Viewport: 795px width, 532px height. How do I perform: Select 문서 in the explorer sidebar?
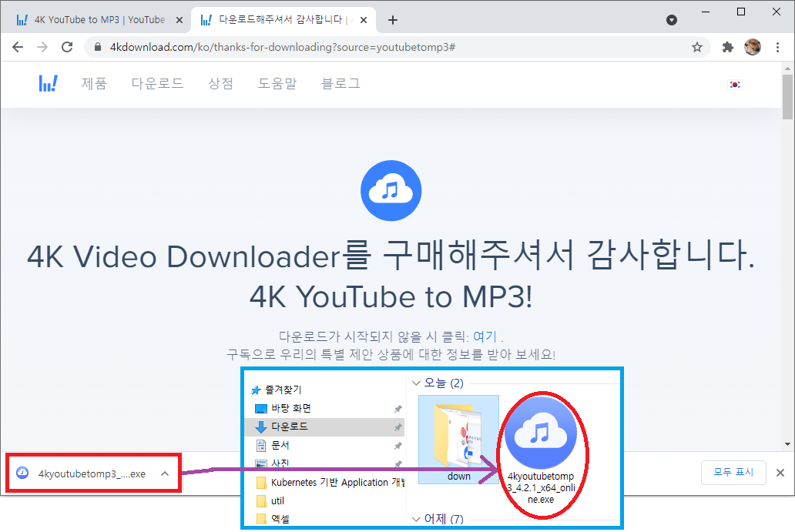(273, 445)
